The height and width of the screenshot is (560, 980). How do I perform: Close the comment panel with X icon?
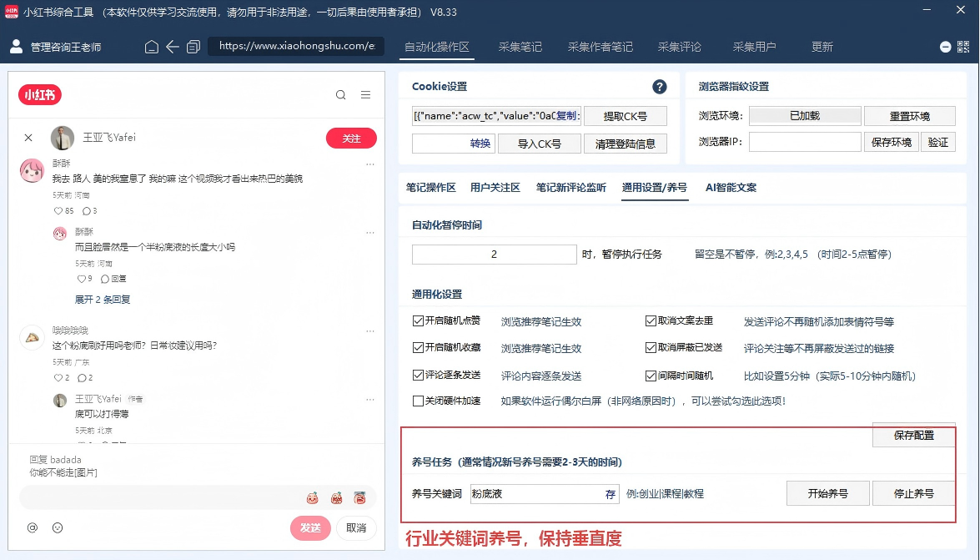28,138
